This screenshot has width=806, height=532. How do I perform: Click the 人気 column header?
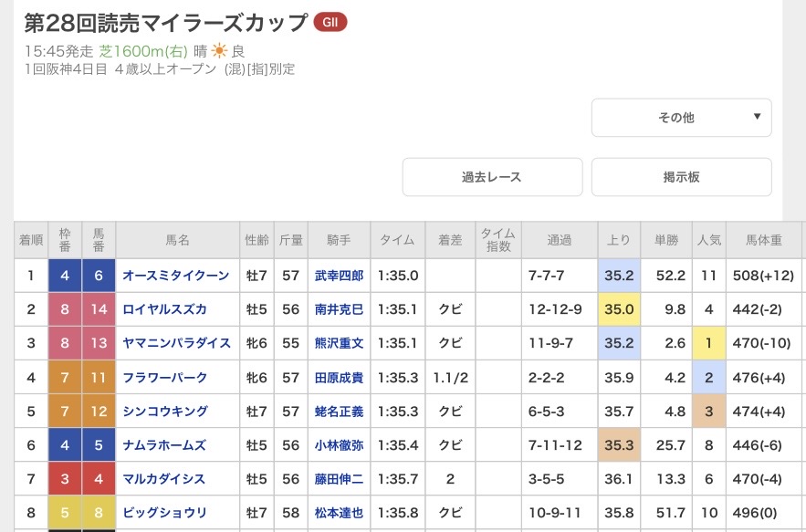pos(708,240)
